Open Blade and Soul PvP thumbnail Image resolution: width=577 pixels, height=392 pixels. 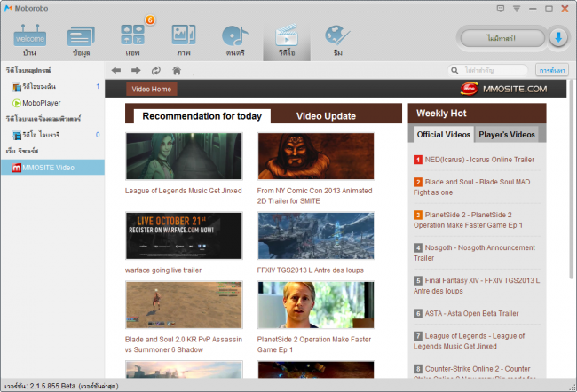(x=184, y=305)
